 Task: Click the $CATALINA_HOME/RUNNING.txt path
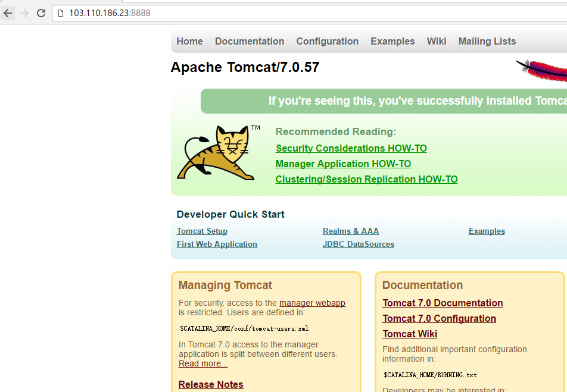click(430, 375)
